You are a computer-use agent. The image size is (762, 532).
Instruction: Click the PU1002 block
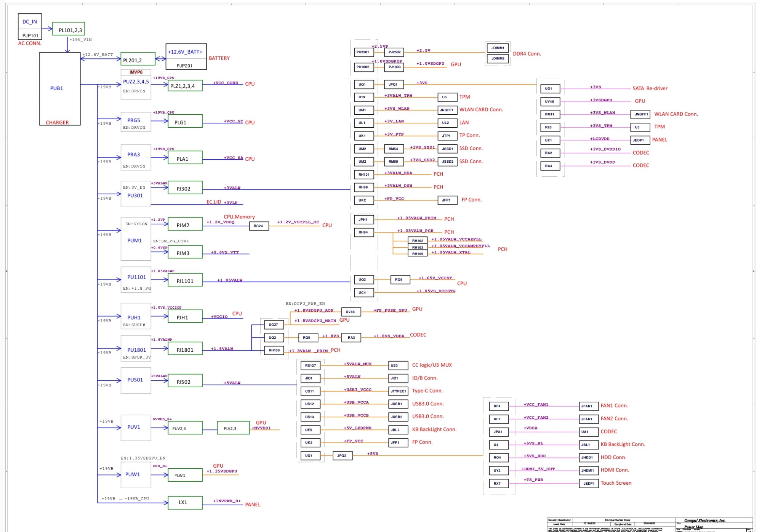point(363,67)
